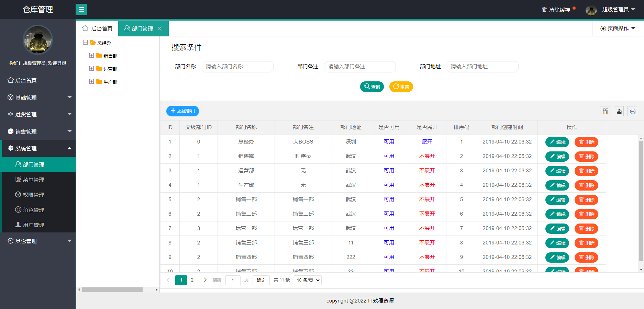Go to page 2 in pagination
This screenshot has width=644, height=309.
(192, 280)
